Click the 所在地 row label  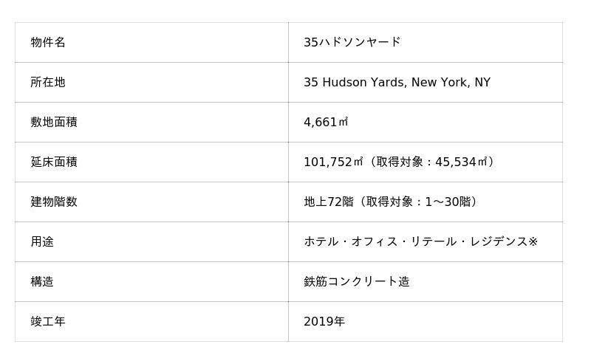point(48,82)
